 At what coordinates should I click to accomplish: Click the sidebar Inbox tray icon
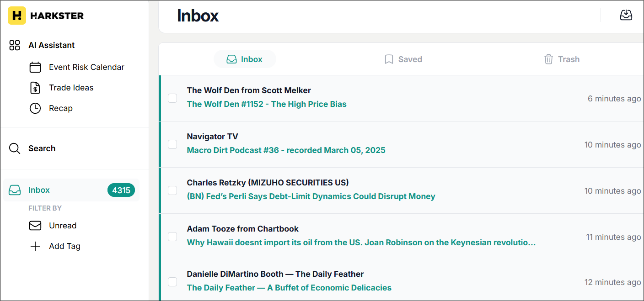click(15, 190)
